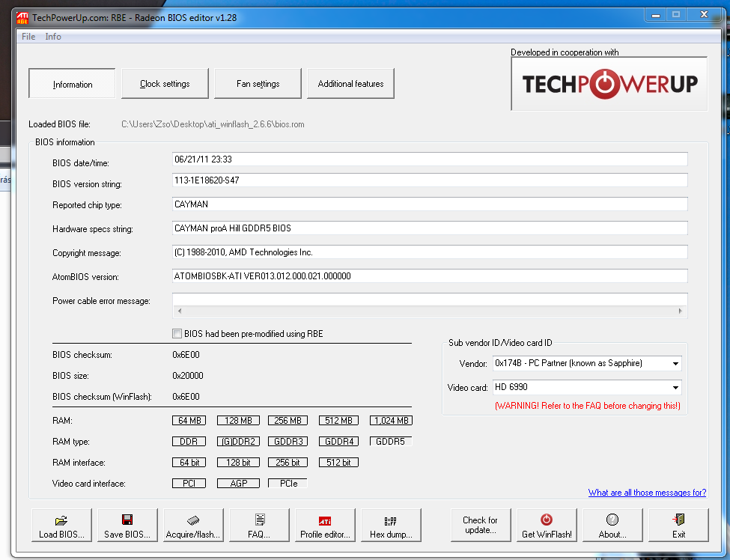Click the BIOS checksum value 0x6E00
730x560 pixels.
click(x=186, y=355)
